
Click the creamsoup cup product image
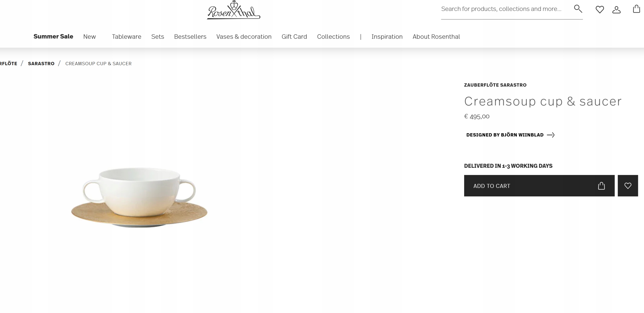[x=139, y=198]
